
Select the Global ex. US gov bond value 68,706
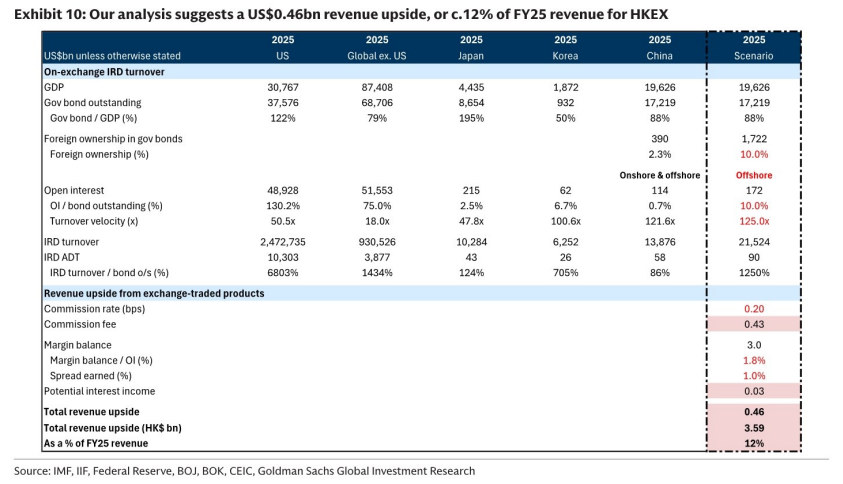point(377,103)
